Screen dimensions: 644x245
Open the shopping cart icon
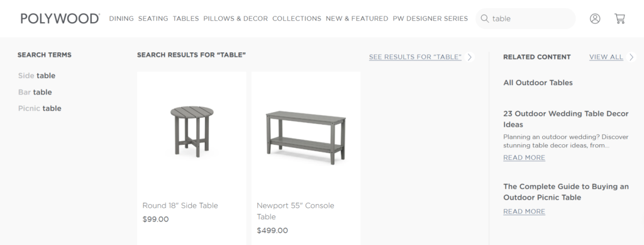[619, 18]
